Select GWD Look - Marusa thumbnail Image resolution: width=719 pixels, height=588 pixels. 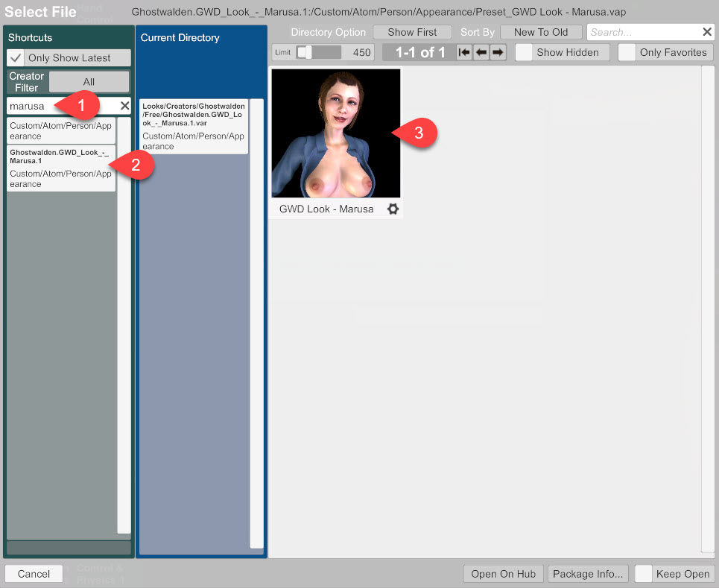(335, 133)
